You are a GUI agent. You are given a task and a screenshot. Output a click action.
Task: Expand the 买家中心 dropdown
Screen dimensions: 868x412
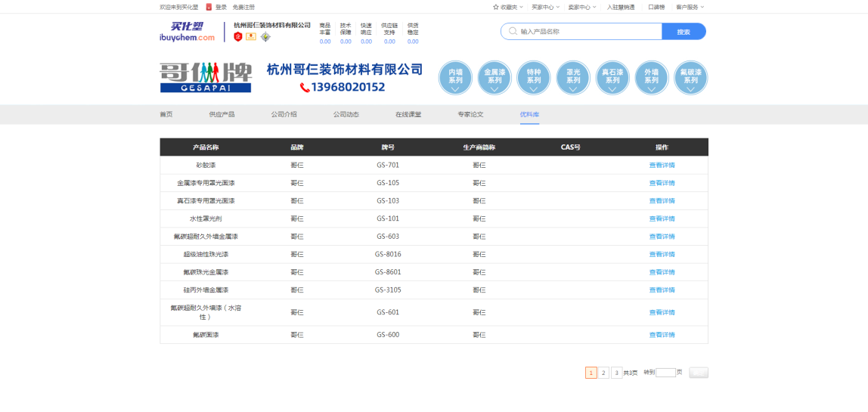[545, 8]
